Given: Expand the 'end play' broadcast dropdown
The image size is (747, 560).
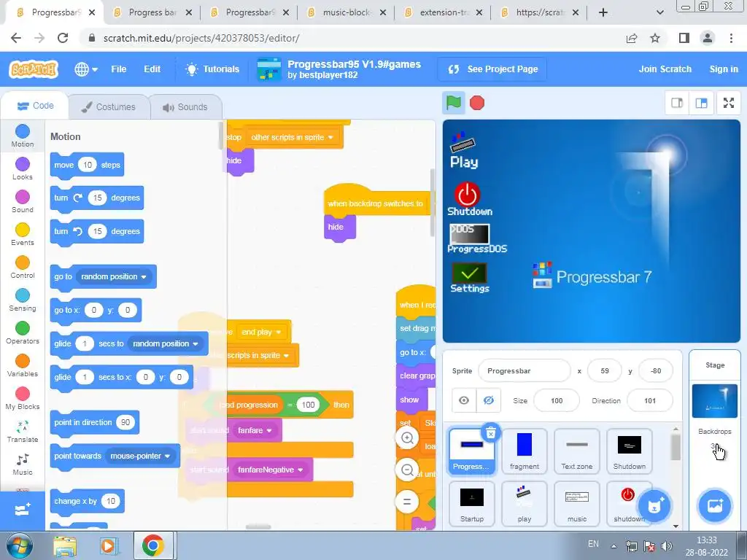Looking at the screenshot, I should coord(261,332).
